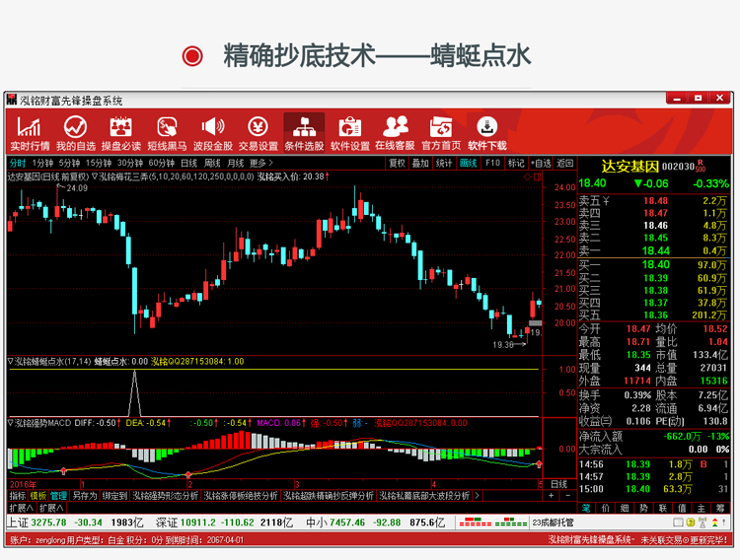This screenshot has height=560, width=740.
Task: Open the 我的自选 watchlist icon
Action: (x=76, y=133)
